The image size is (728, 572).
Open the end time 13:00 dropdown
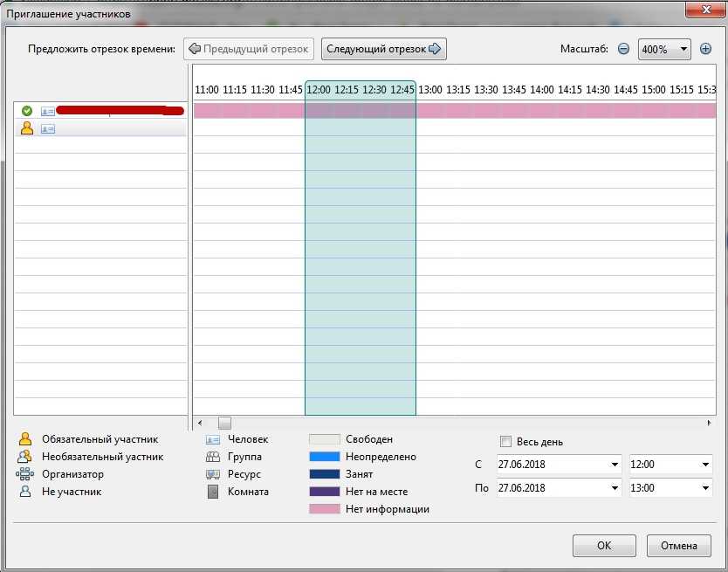(704, 488)
